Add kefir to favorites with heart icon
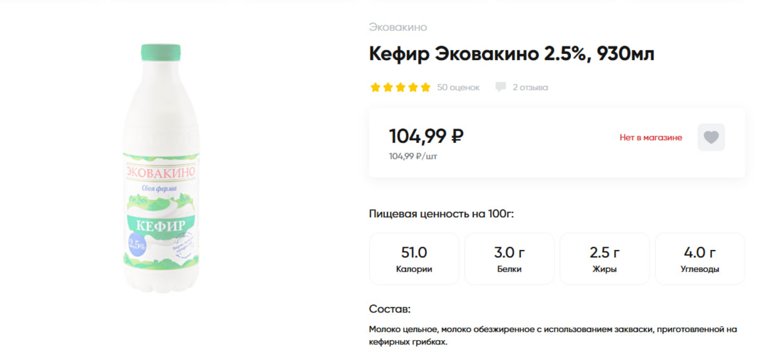760x361 pixels. pyautogui.click(x=711, y=137)
